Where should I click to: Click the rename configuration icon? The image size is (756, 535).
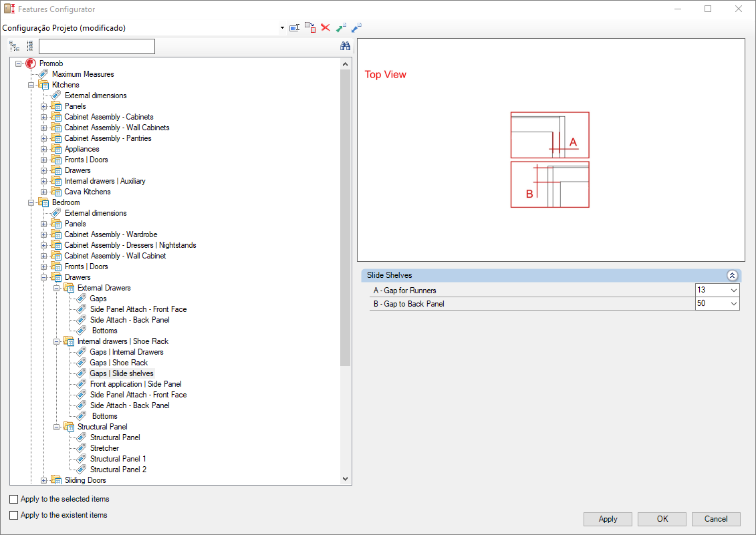(294, 28)
